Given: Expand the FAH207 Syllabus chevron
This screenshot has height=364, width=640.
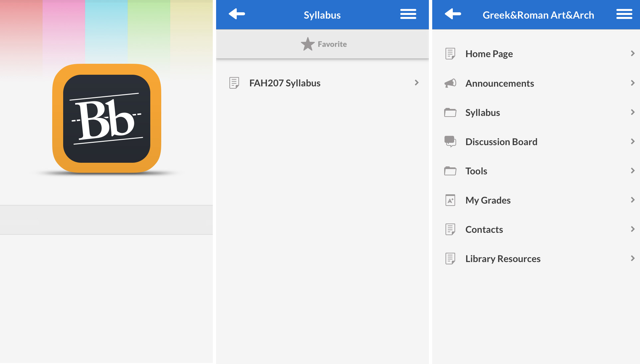Looking at the screenshot, I should 416,83.
